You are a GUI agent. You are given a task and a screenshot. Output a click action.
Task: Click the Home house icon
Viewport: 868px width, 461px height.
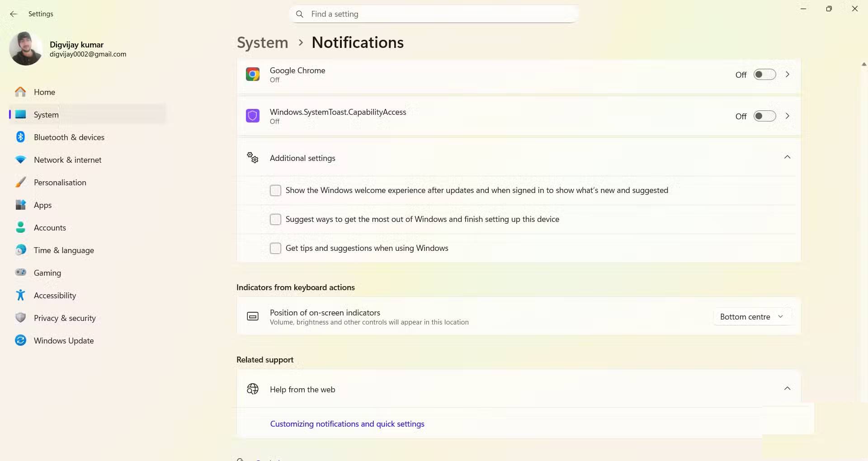20,92
